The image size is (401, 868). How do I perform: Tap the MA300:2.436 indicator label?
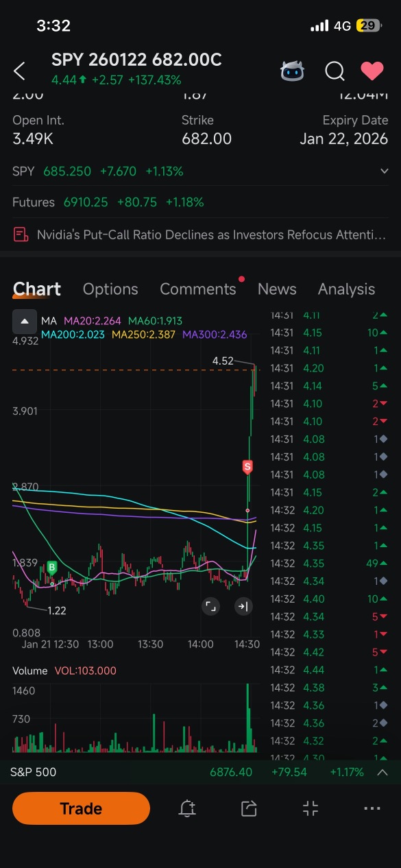[214, 335]
